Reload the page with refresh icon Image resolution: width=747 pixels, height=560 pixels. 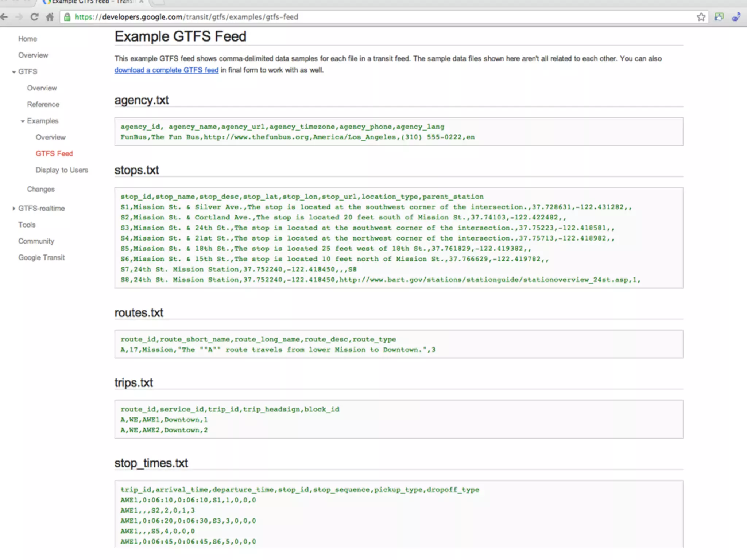pos(34,17)
